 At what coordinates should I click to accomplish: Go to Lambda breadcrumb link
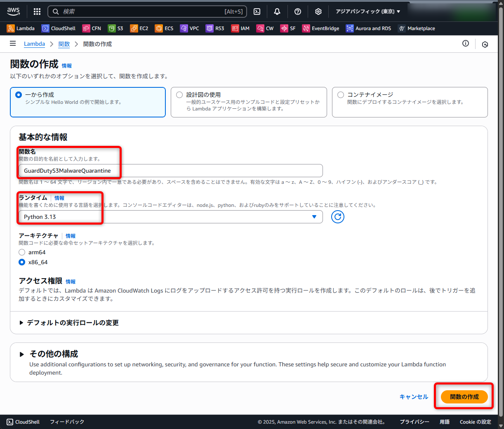point(34,44)
